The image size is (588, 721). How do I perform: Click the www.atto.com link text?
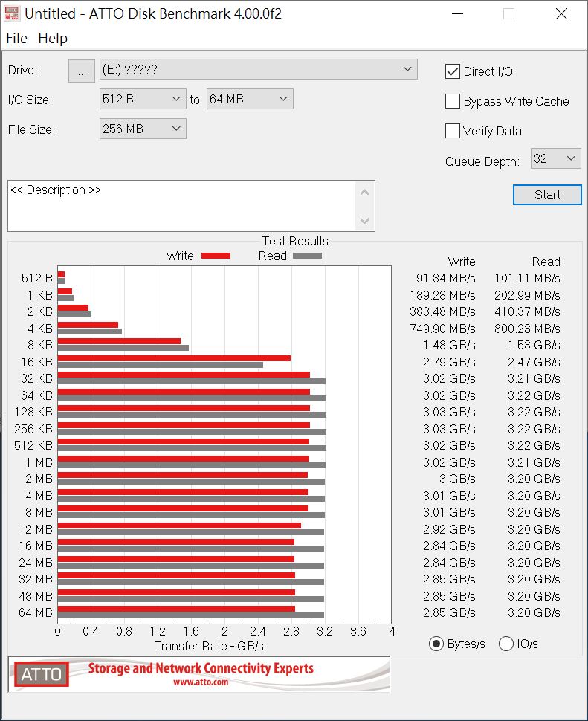[201, 682]
